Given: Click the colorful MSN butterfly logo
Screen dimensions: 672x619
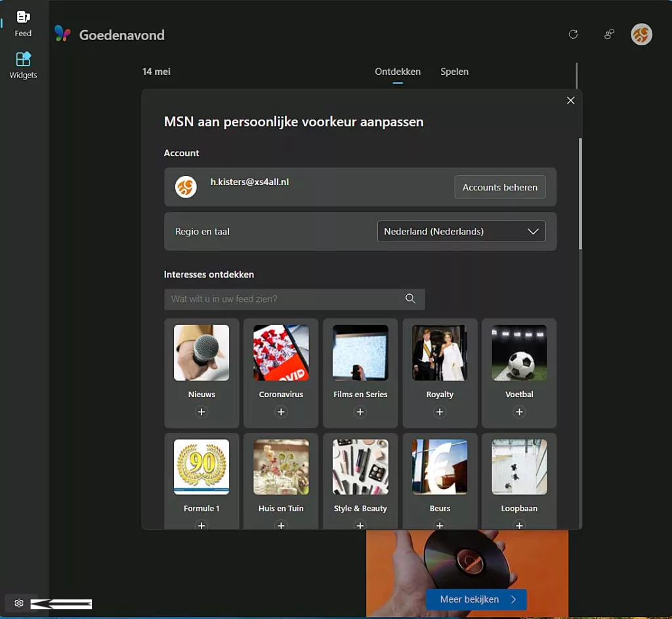Looking at the screenshot, I should pyautogui.click(x=62, y=34).
